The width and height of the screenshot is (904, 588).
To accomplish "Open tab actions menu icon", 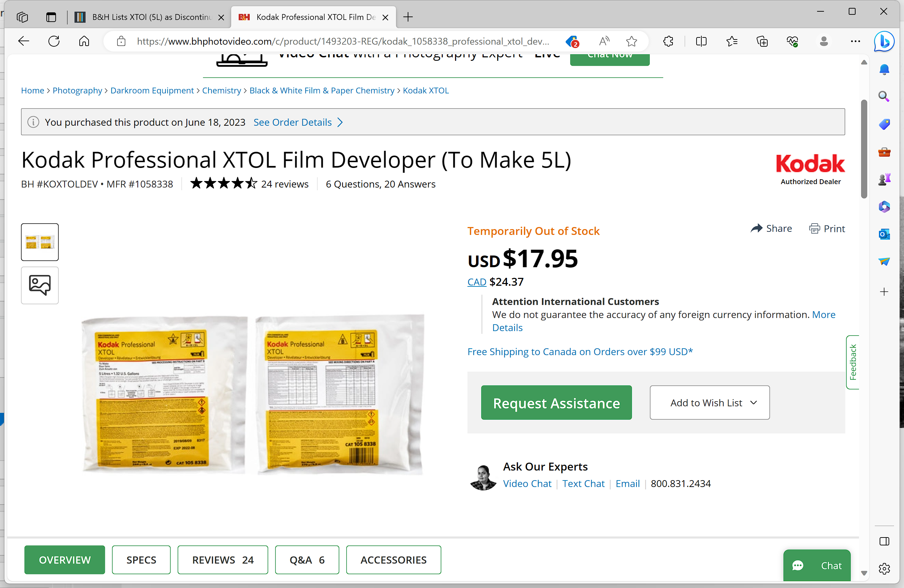I will point(51,17).
